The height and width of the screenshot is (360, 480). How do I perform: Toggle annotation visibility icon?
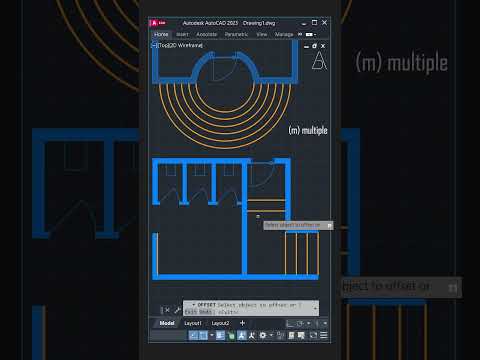pos(242,335)
